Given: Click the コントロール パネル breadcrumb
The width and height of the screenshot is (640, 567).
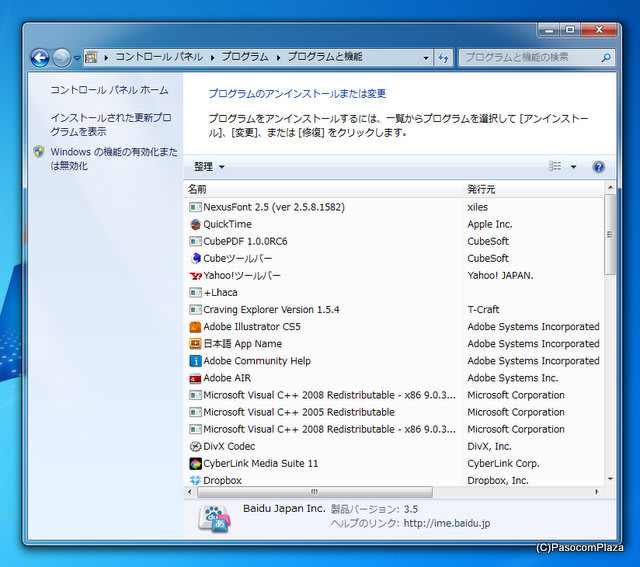Looking at the screenshot, I should 159,57.
